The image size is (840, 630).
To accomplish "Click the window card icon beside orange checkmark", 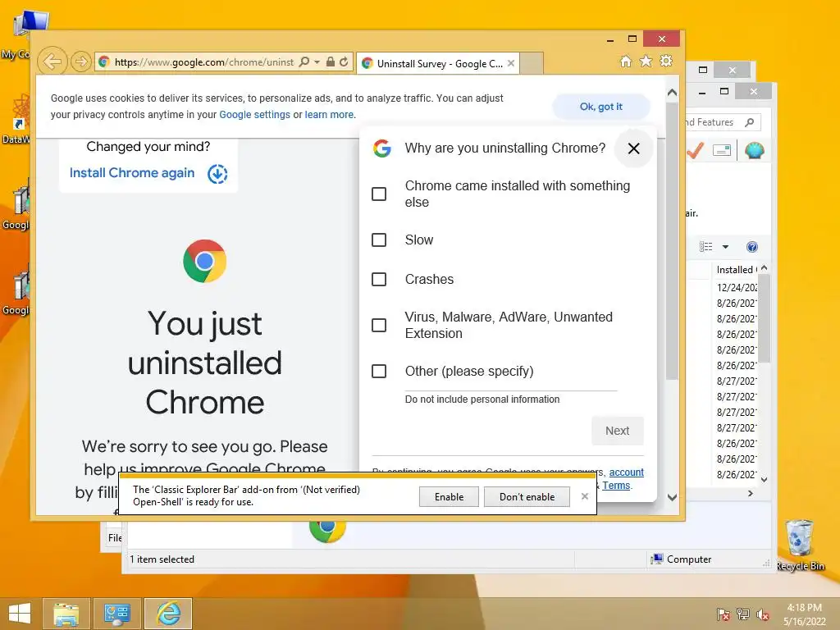I will 722,151.
